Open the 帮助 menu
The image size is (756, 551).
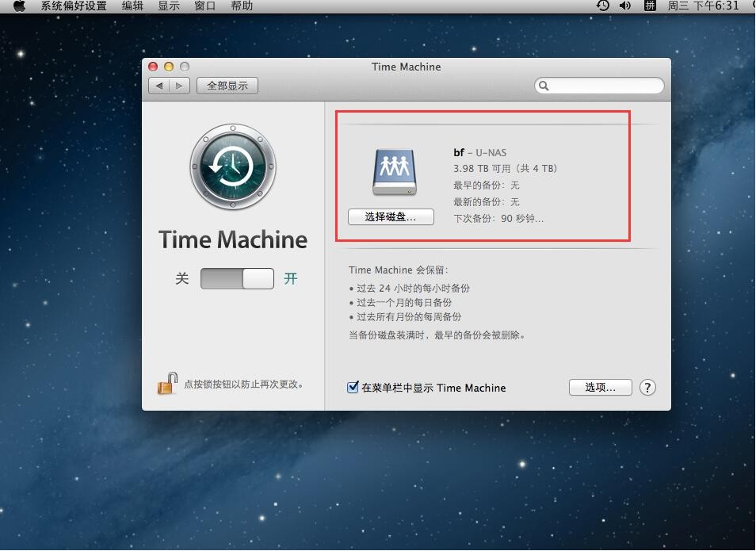click(x=242, y=6)
